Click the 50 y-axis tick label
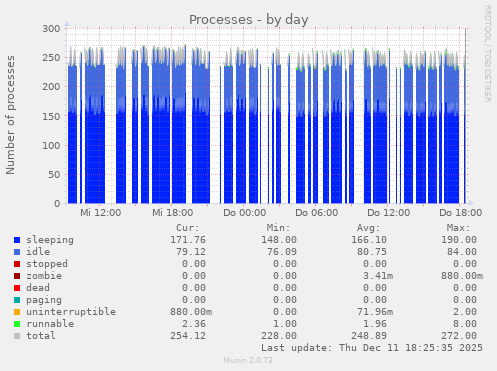Viewport: 497px width, 371px height. (x=54, y=174)
